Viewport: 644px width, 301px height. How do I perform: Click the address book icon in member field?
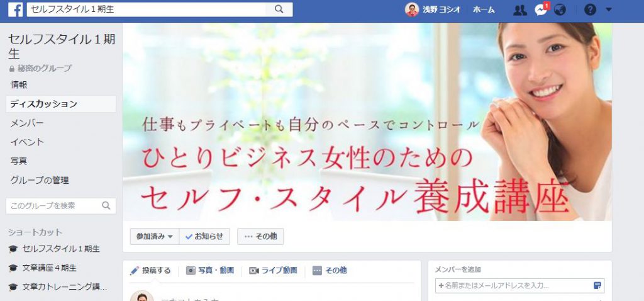(597, 285)
